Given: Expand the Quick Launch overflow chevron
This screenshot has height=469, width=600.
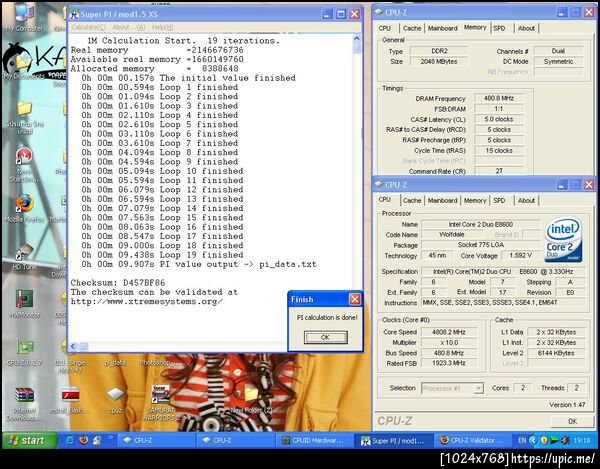Looking at the screenshot, I should point(111,437).
